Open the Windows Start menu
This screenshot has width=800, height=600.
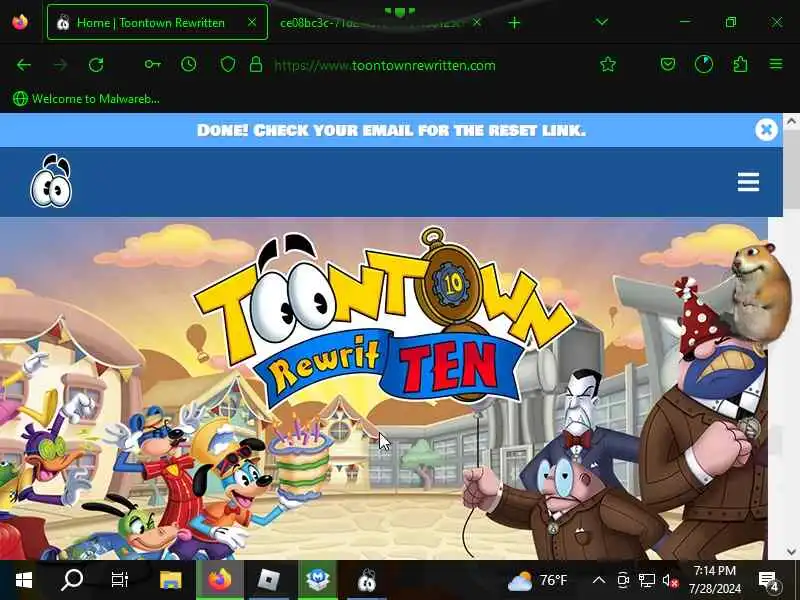[x=23, y=580]
